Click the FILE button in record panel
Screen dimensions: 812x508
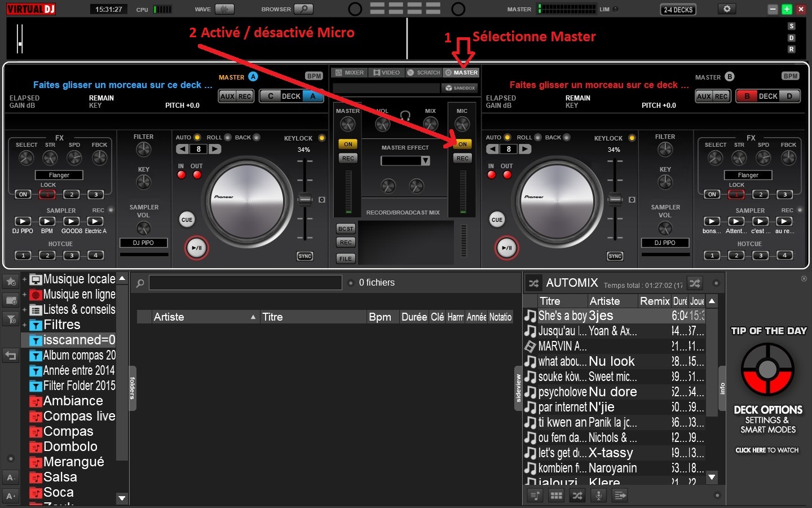346,259
